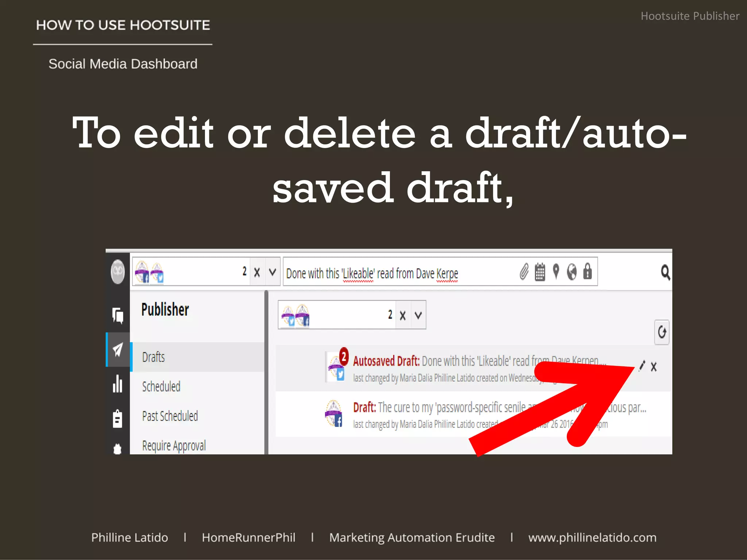747x560 pixels.
Task: Expand drafts filter profile dropdown
Action: coord(418,315)
